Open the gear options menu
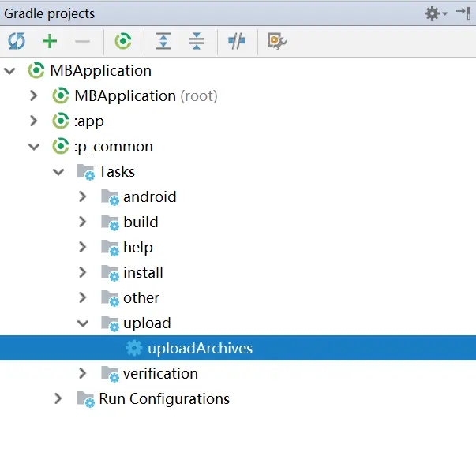The image size is (476, 452). click(436, 13)
